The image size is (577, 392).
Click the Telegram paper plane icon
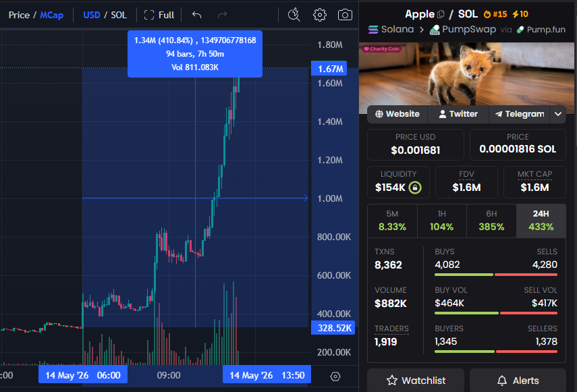click(x=499, y=114)
